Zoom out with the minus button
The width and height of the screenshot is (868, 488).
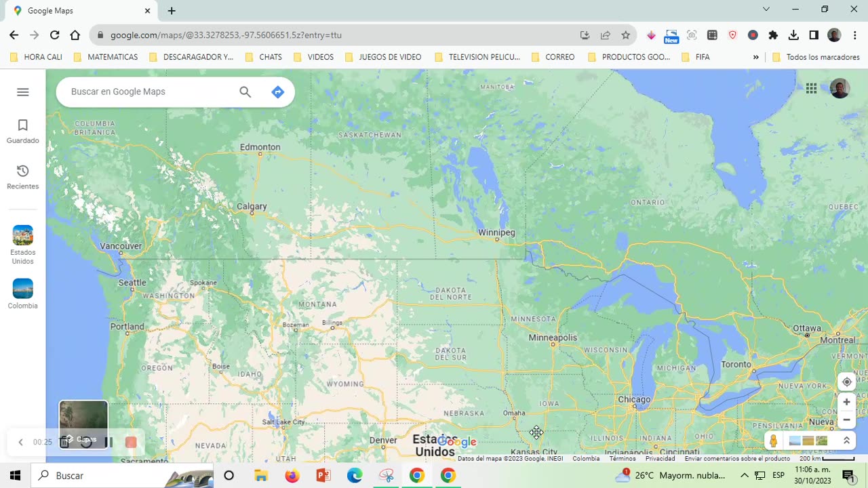coord(846,420)
